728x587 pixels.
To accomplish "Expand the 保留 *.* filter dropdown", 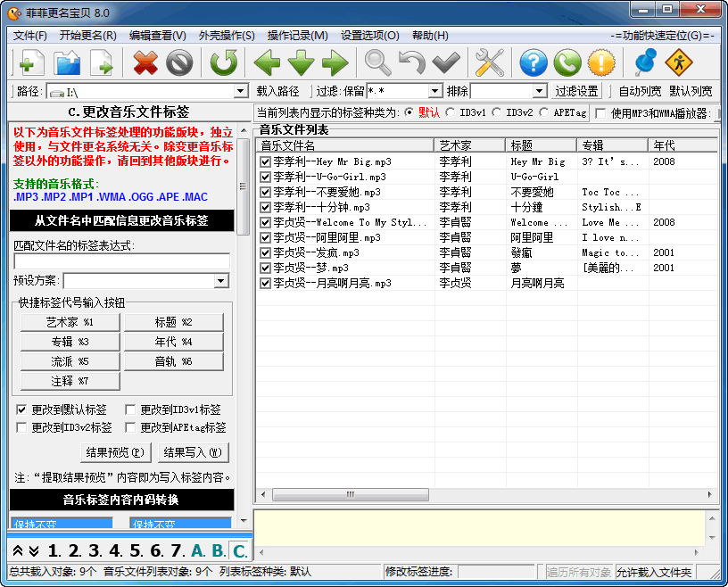I will pos(435,91).
